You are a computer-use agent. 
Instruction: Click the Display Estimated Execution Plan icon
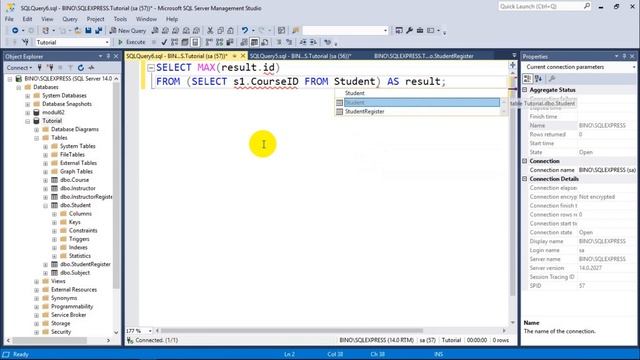pyautogui.click(x=174, y=42)
